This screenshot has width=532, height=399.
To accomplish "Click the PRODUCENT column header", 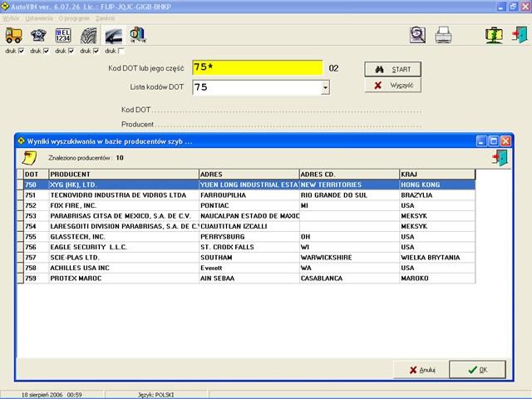I will (124, 175).
